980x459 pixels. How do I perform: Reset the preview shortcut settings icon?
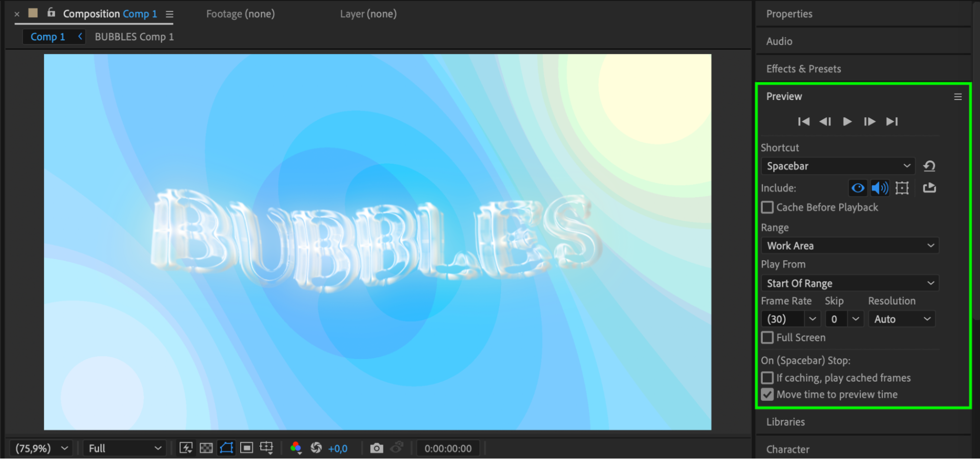929,166
